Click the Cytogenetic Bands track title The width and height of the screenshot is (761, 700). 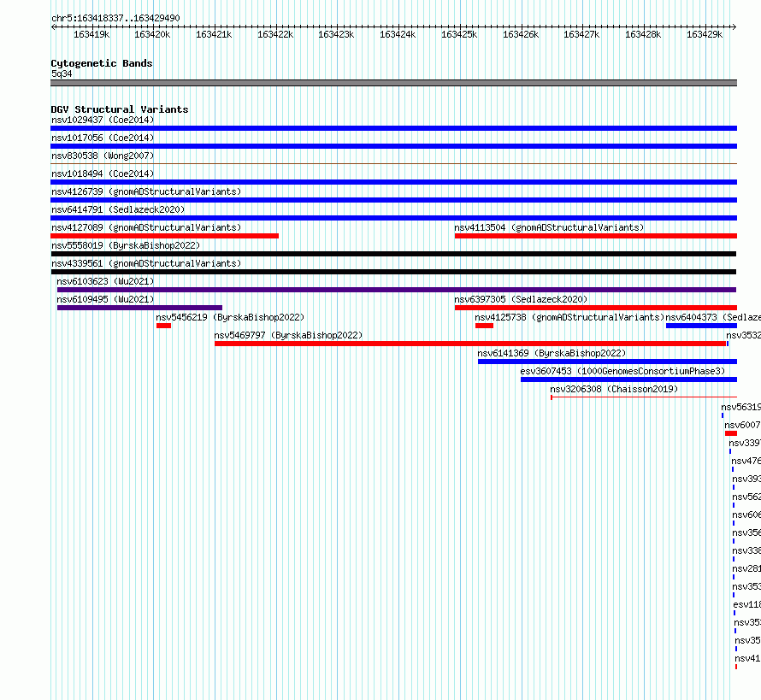point(102,63)
